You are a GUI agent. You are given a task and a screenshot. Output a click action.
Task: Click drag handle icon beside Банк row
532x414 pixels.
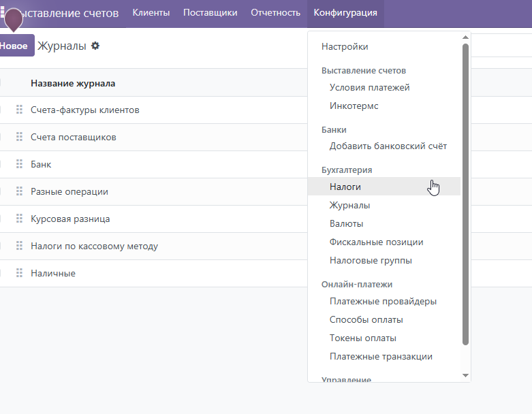pyautogui.click(x=19, y=164)
